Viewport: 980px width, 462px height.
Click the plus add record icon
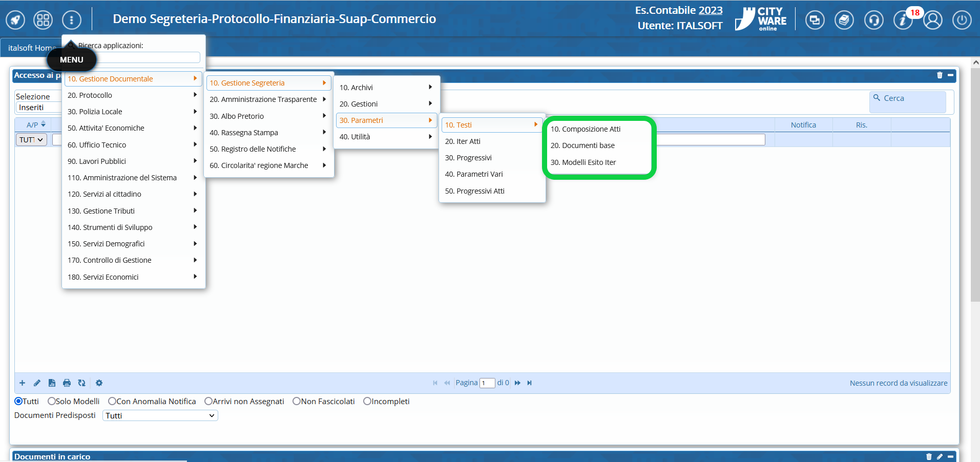coord(22,383)
